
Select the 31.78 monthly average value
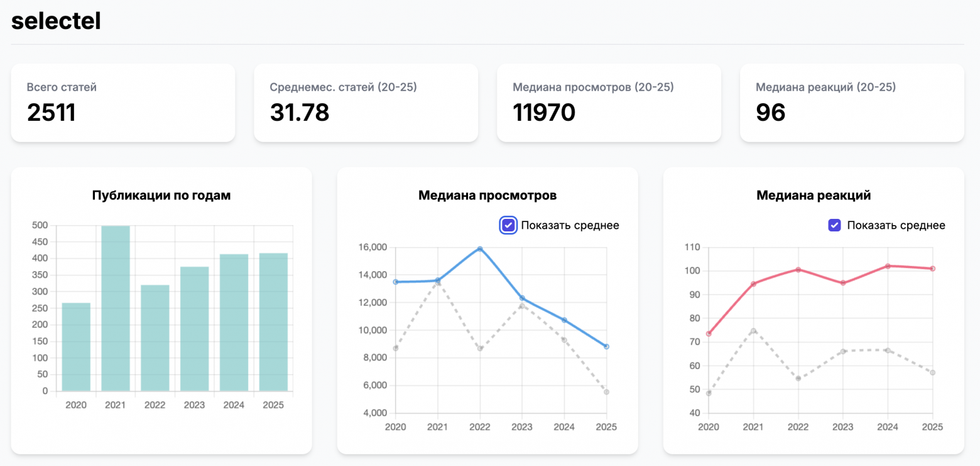point(300,113)
